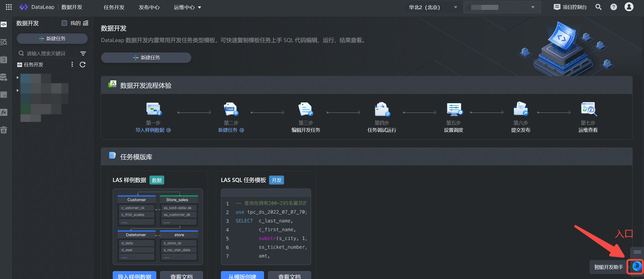Click 数据开发 in the top bar
This screenshot has width=644, height=279.
click(x=72, y=7)
